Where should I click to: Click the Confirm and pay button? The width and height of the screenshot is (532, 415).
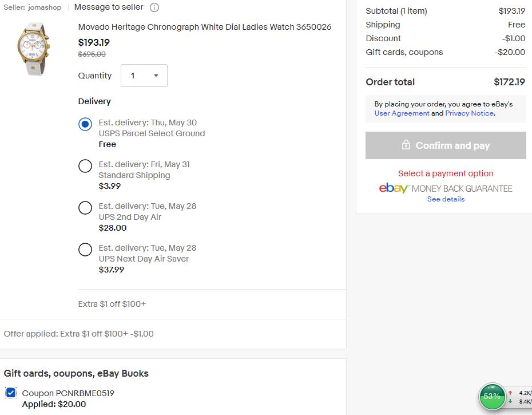[446, 145]
